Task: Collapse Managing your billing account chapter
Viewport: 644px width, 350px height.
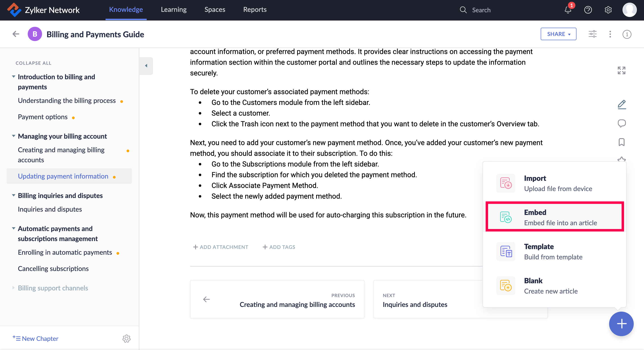Action: (13, 136)
